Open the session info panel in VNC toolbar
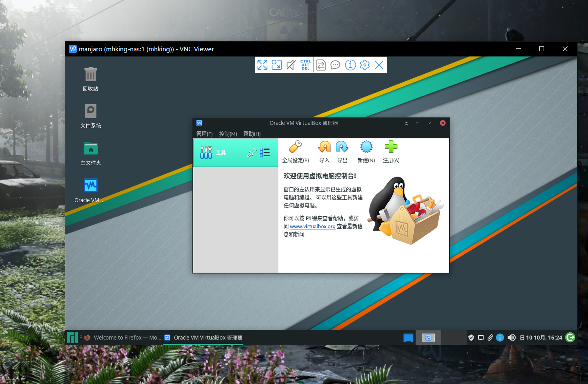This screenshot has width=588, height=384. click(x=350, y=65)
